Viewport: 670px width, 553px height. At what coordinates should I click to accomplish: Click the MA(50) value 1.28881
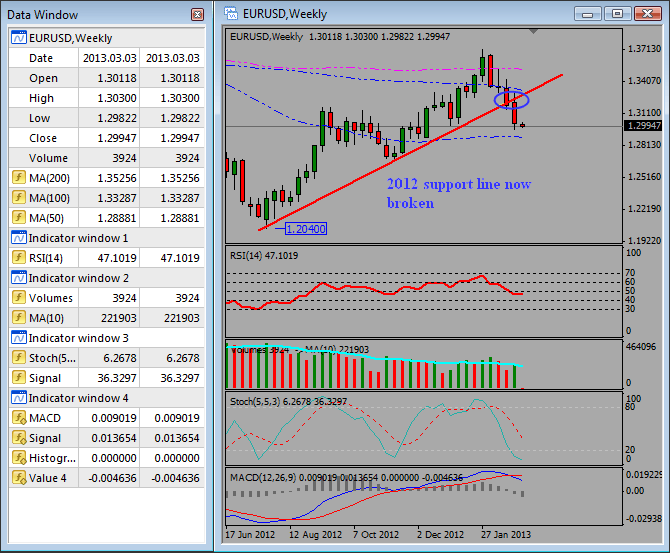tap(109, 218)
